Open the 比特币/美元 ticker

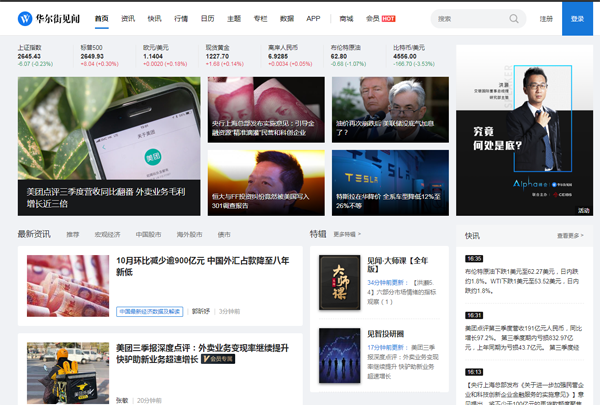(415, 56)
